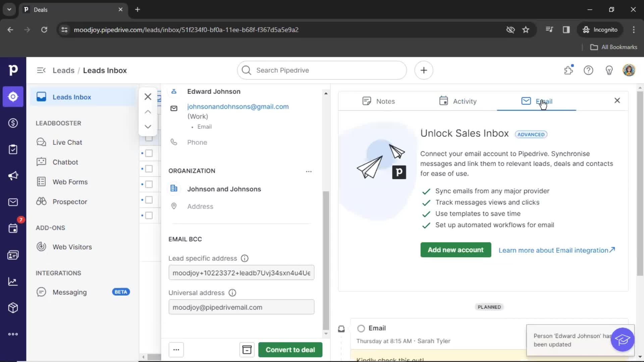Open the Messaging Beta integration
The width and height of the screenshot is (644, 362).
coord(69,292)
